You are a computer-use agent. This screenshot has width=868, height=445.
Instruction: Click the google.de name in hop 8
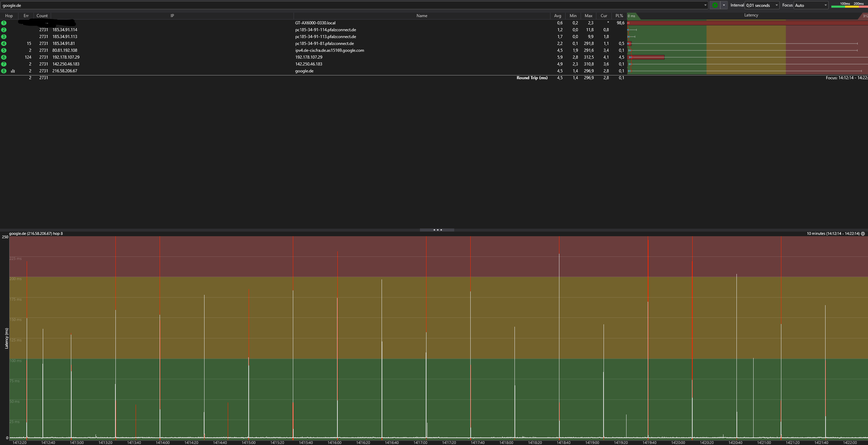point(304,71)
